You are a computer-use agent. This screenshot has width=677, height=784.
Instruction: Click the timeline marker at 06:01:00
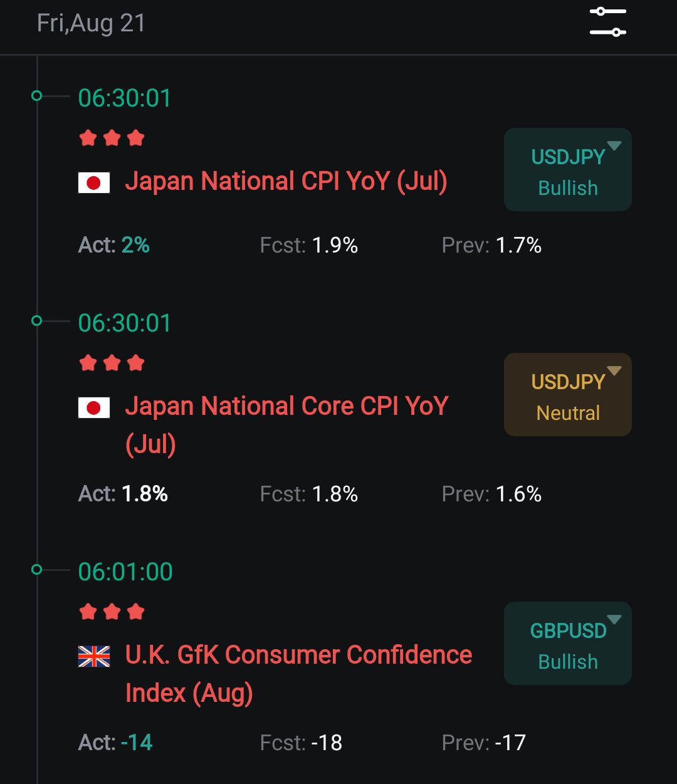pos(36,570)
